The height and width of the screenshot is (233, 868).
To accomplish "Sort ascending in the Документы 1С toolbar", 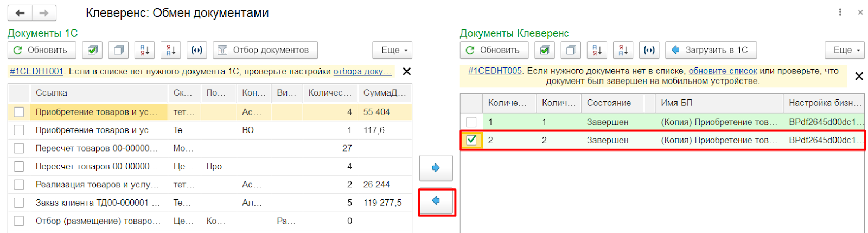I will point(144,50).
